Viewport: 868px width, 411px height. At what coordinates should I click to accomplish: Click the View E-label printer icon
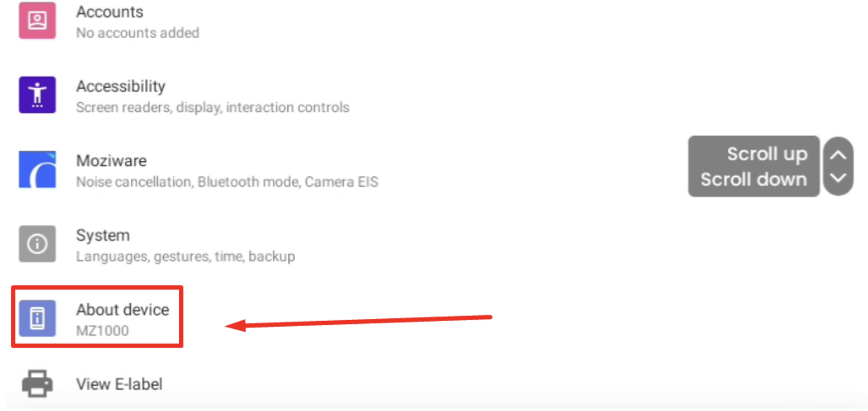(37, 383)
